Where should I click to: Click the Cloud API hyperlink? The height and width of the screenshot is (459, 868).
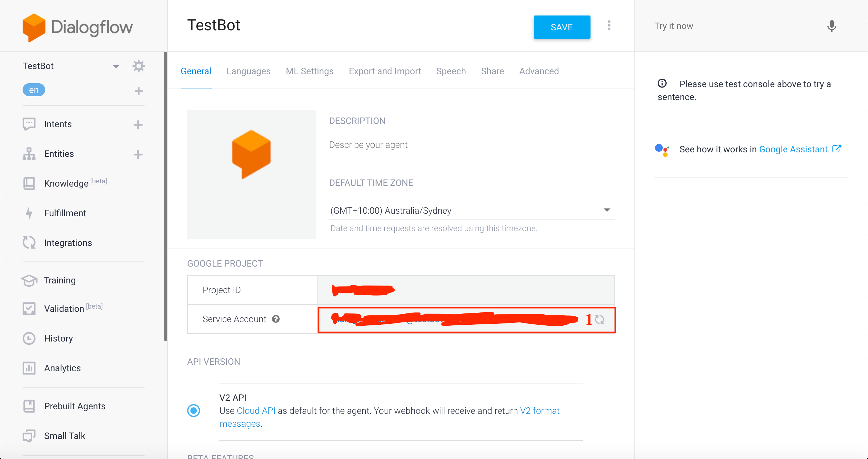click(x=256, y=411)
